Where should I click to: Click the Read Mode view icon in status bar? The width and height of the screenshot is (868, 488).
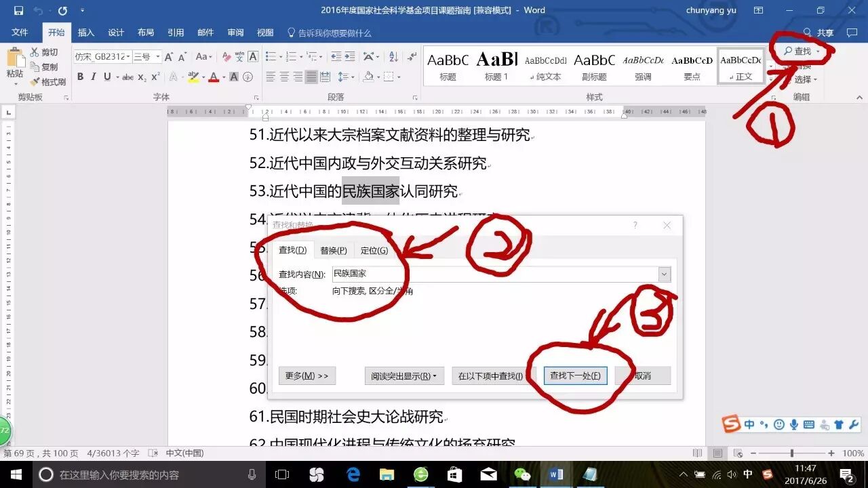pos(698,453)
